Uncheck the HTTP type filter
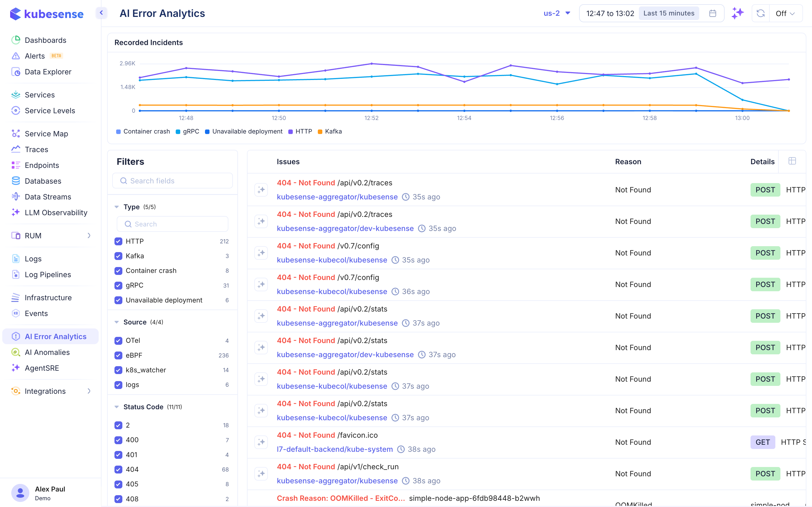This screenshot has height=507, width=812. pos(118,241)
